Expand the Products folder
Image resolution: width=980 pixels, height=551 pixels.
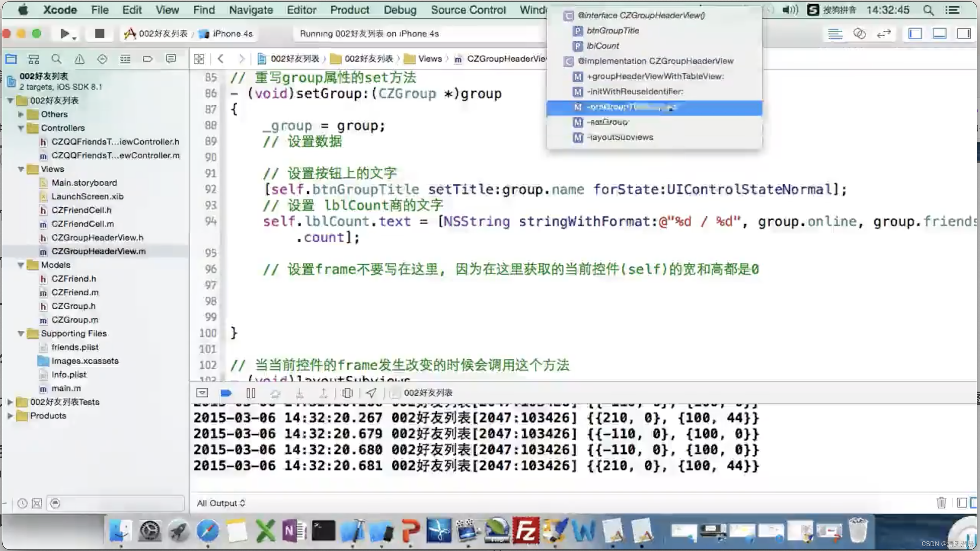point(10,416)
